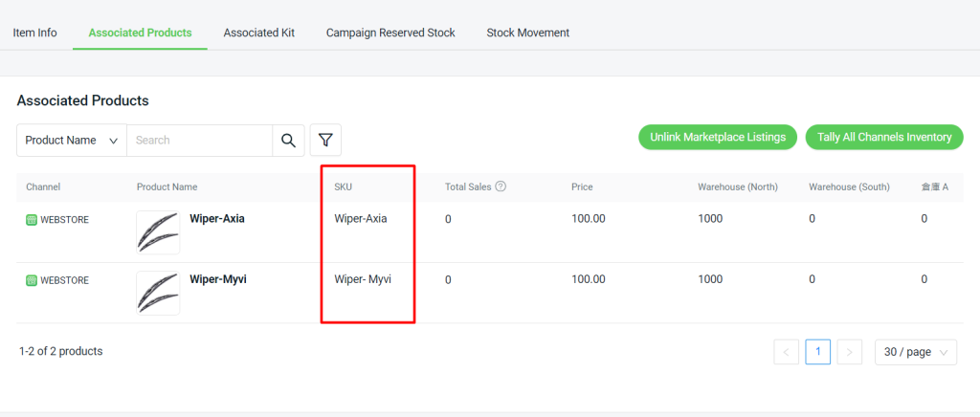The width and height of the screenshot is (980, 417).
Task: Expand the Product Name search dropdown
Action: [72, 141]
